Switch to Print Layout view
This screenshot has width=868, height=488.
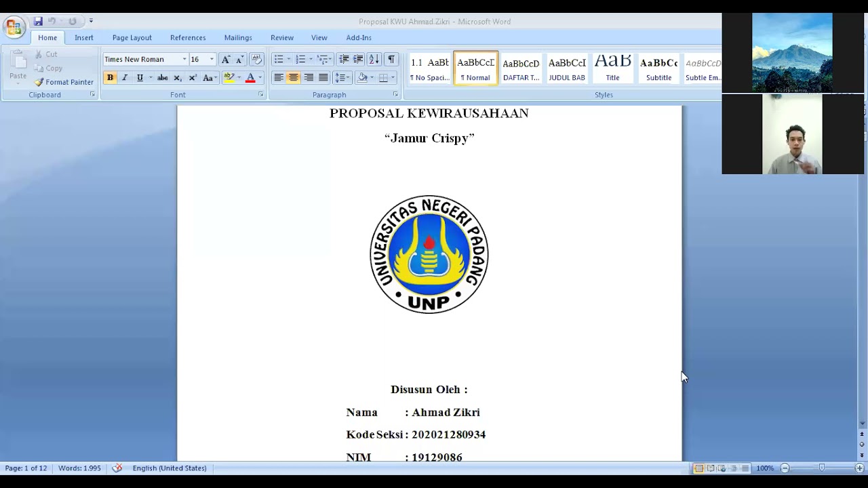pyautogui.click(x=698, y=468)
